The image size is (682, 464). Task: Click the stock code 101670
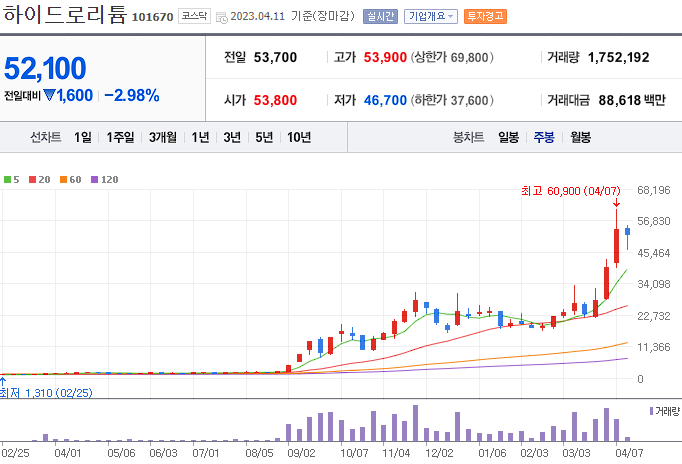(x=153, y=17)
